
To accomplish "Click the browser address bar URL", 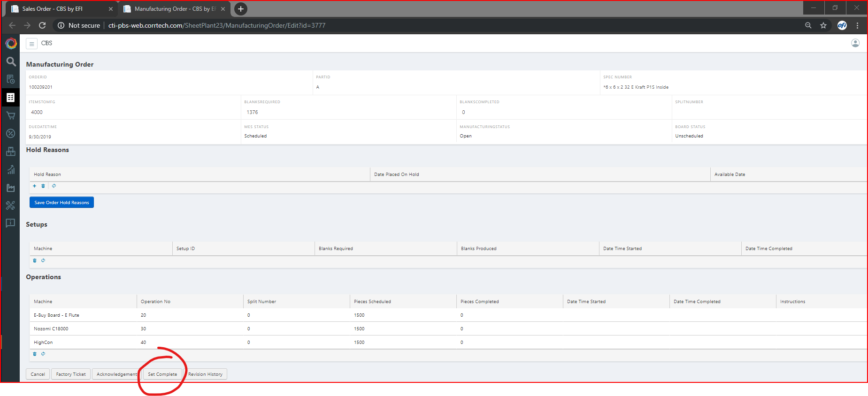I will pos(217,25).
